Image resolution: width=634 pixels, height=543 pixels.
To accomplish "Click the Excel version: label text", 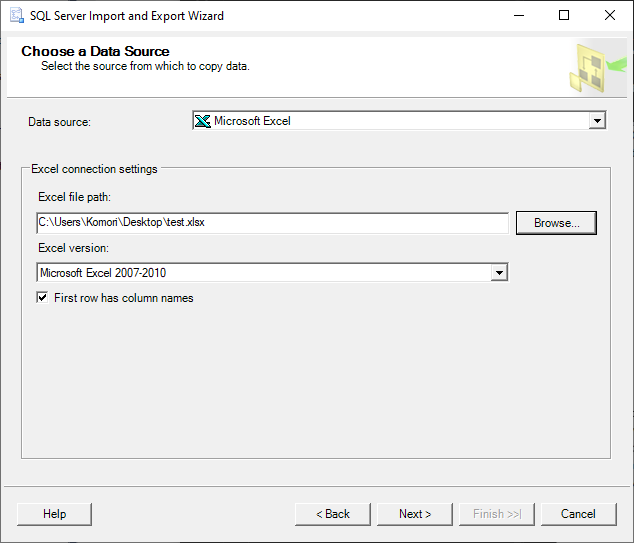I will pos(73,247).
